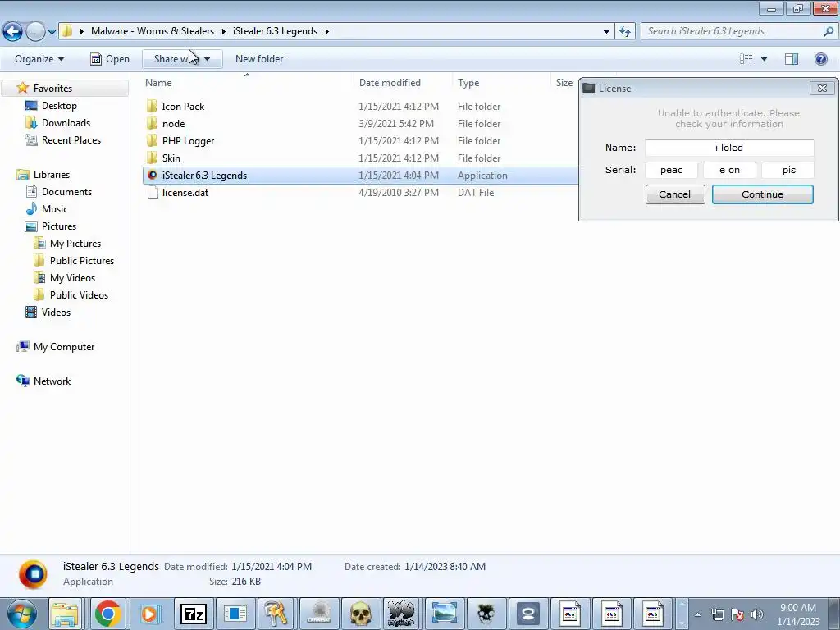The width and height of the screenshot is (840, 630).
Task: Click Open in the toolbar
Action: pyautogui.click(x=110, y=59)
